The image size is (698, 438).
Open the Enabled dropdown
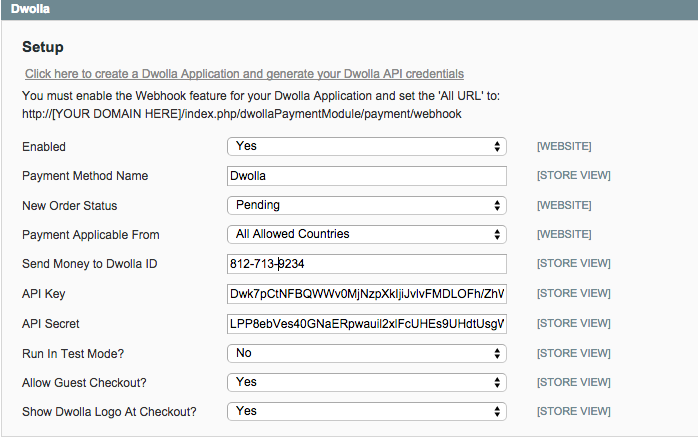[x=367, y=146]
